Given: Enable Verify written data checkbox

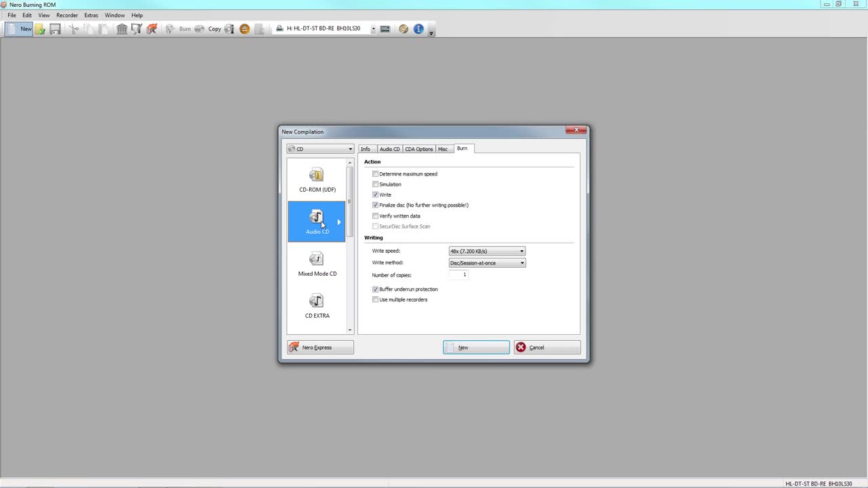Looking at the screenshot, I should click(x=376, y=216).
